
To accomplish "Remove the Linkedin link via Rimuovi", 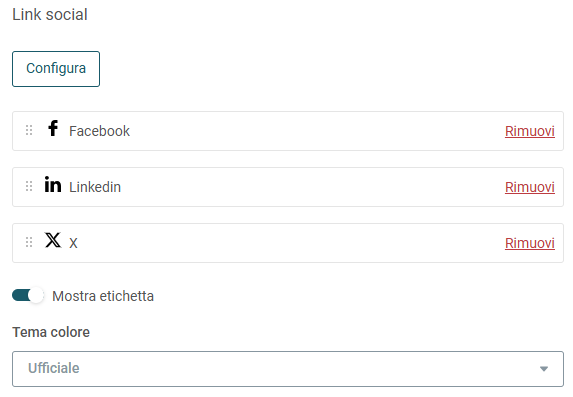I will (x=530, y=187).
